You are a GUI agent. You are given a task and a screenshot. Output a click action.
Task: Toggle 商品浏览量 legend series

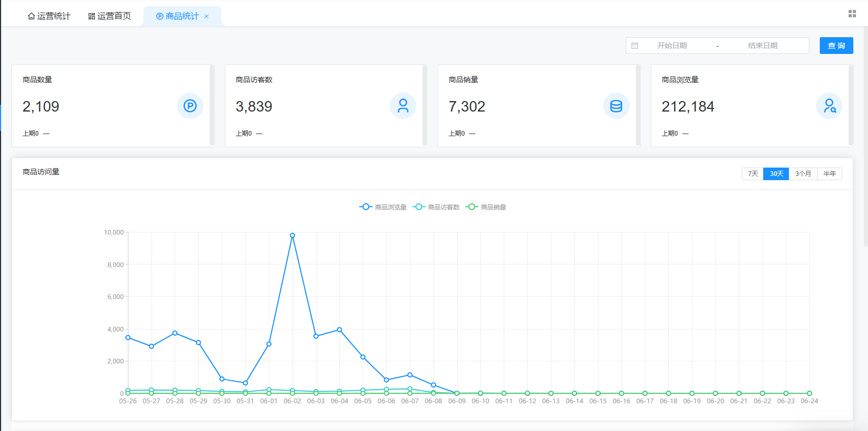(x=383, y=207)
